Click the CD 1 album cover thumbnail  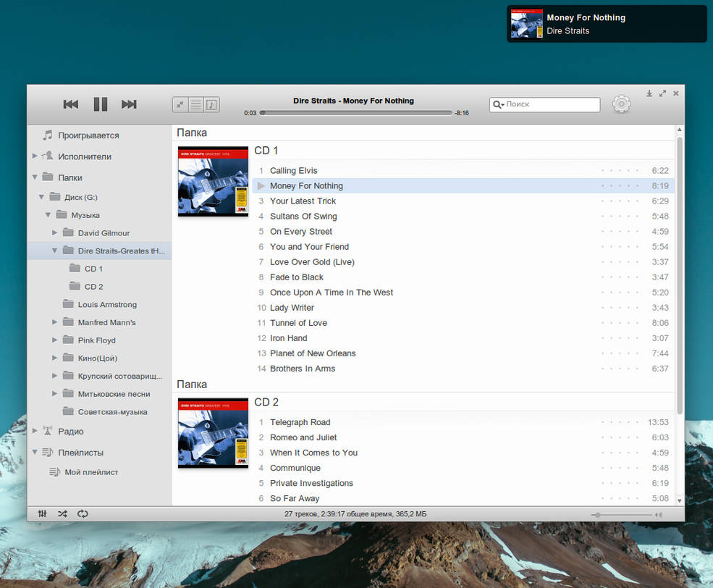[214, 182]
